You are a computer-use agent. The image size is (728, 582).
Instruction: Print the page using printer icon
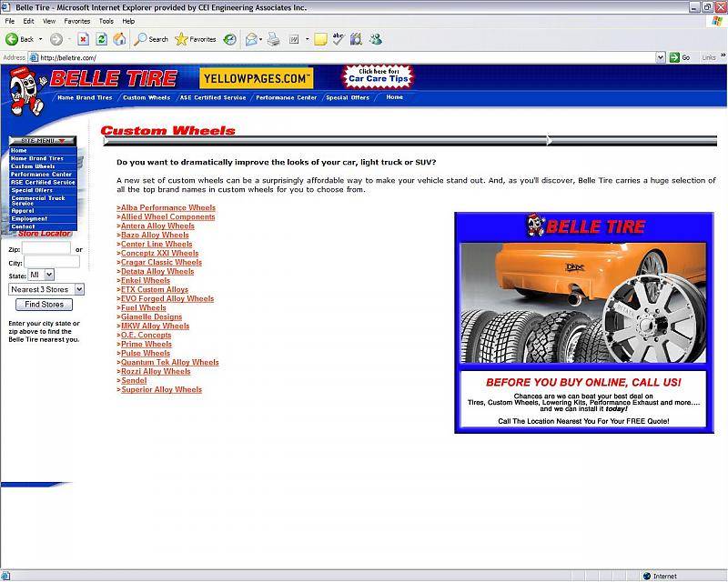pos(274,39)
